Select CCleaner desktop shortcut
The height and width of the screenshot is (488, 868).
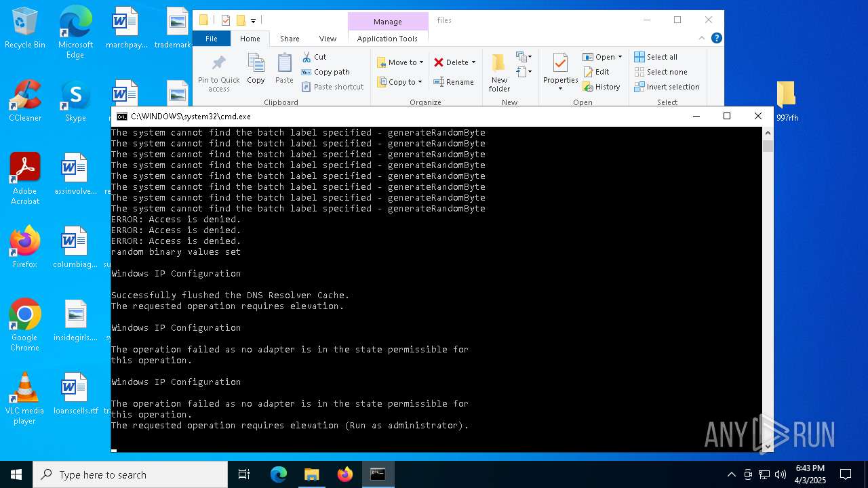click(24, 102)
